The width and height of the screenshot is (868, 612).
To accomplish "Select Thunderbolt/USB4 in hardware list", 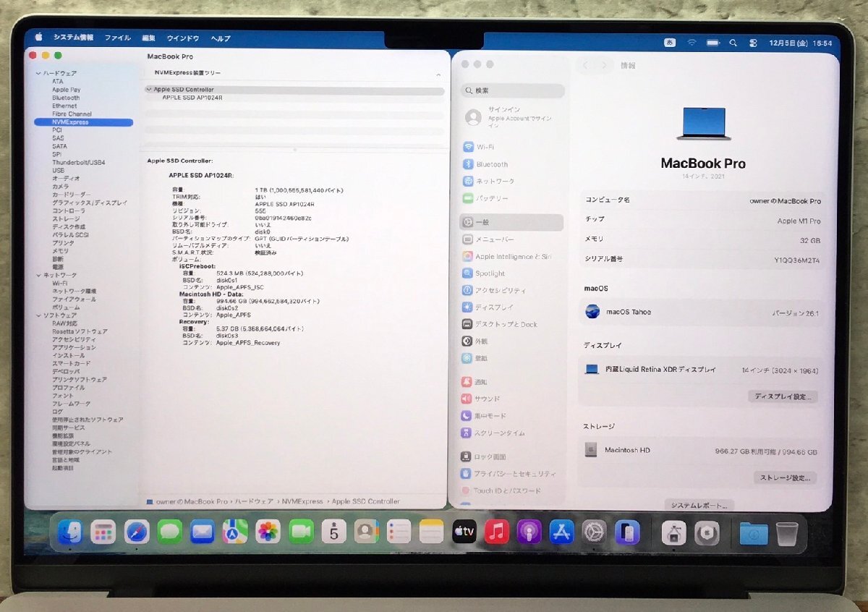I will click(78, 162).
